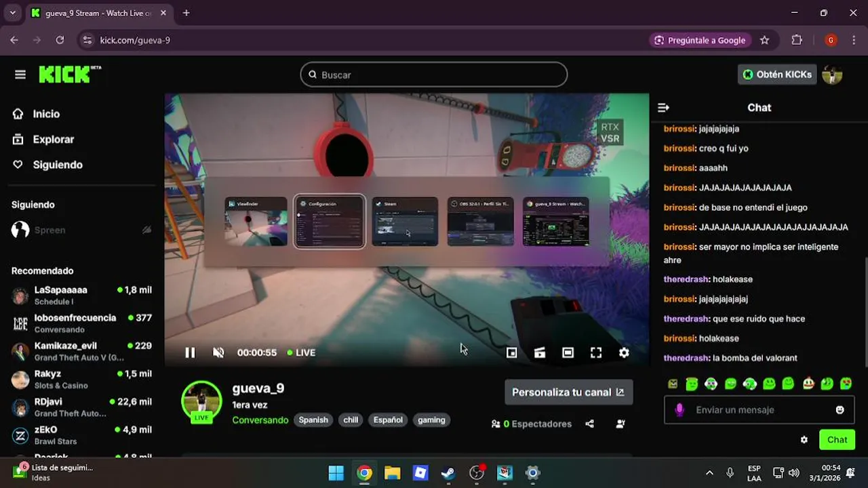Open Chrome three-dot menu
This screenshot has width=868, height=488.
pos(853,40)
